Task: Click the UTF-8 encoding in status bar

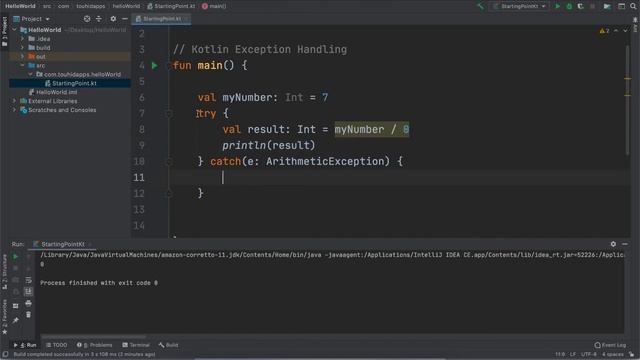Action: 589,354
